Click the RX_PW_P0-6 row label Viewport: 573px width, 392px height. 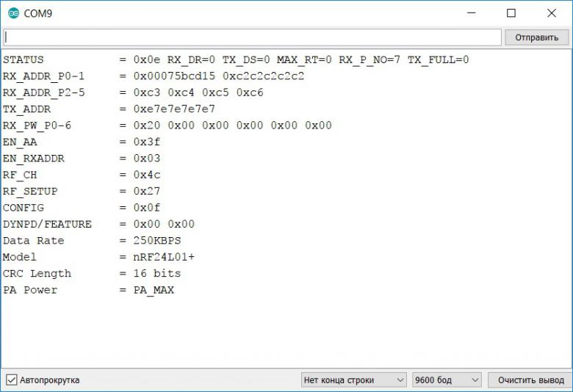coord(37,126)
